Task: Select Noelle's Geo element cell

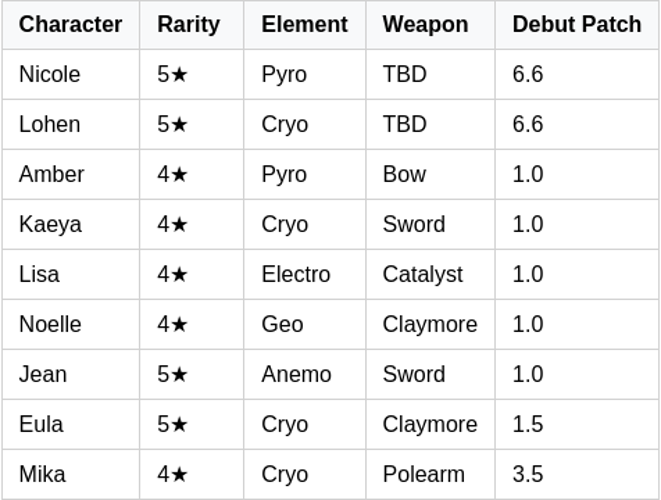Action: click(x=282, y=325)
